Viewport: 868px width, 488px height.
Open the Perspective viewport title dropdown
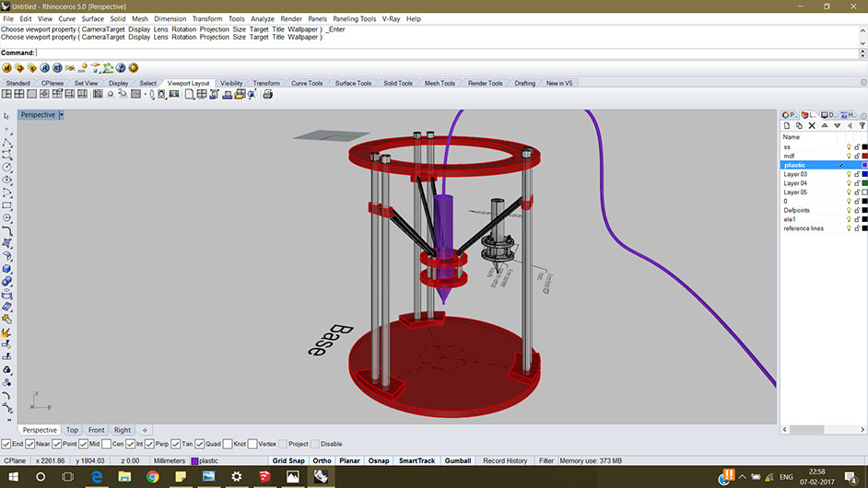click(x=62, y=115)
